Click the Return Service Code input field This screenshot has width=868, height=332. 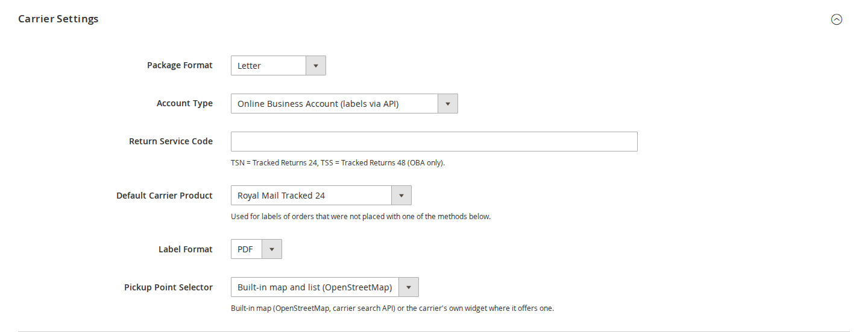[x=434, y=141]
